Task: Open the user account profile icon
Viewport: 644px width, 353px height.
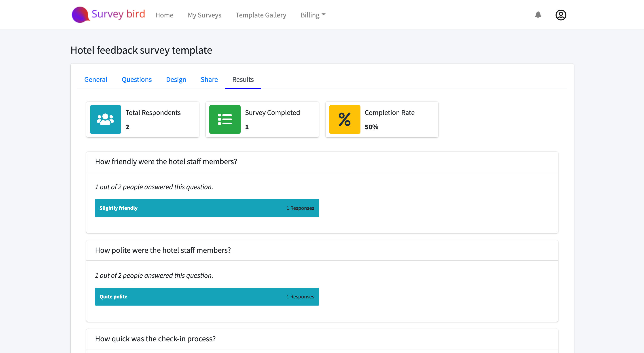Action: [x=561, y=15]
